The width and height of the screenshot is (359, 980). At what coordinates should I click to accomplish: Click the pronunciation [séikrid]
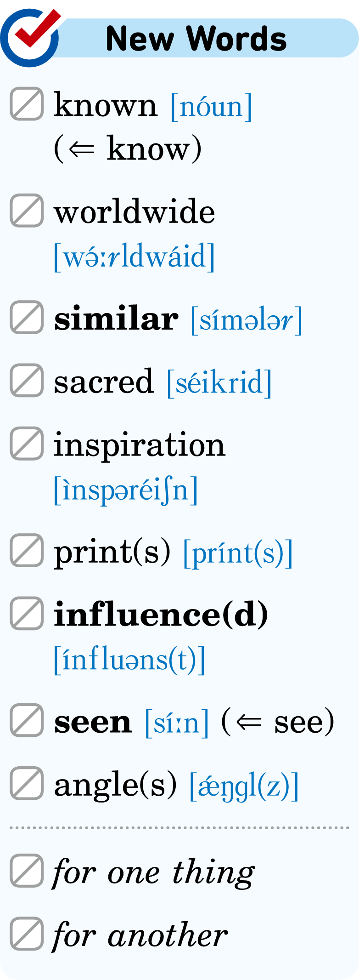point(219,382)
